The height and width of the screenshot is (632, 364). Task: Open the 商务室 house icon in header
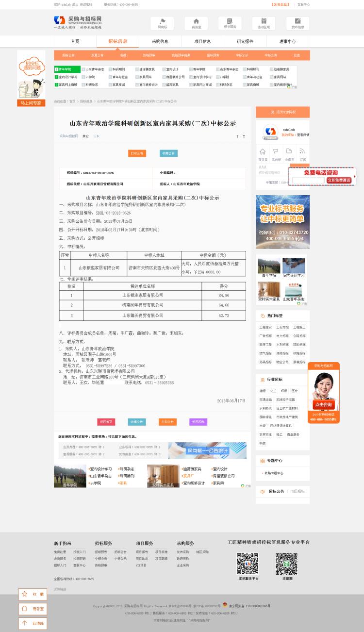coord(196,23)
